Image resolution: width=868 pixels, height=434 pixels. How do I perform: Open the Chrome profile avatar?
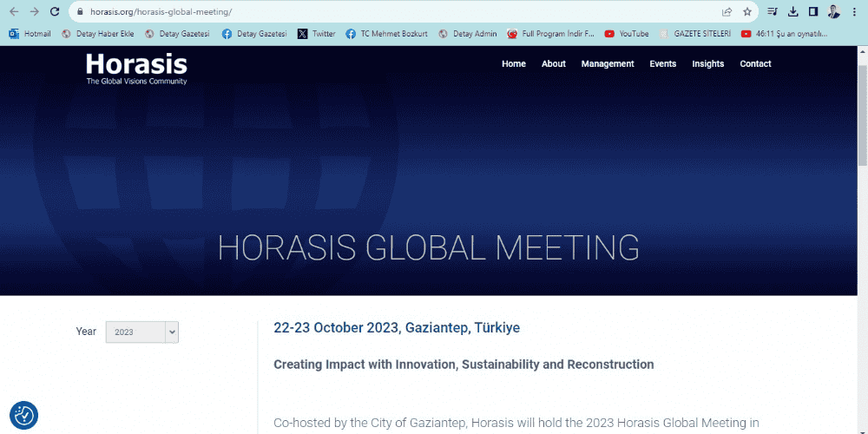(833, 11)
